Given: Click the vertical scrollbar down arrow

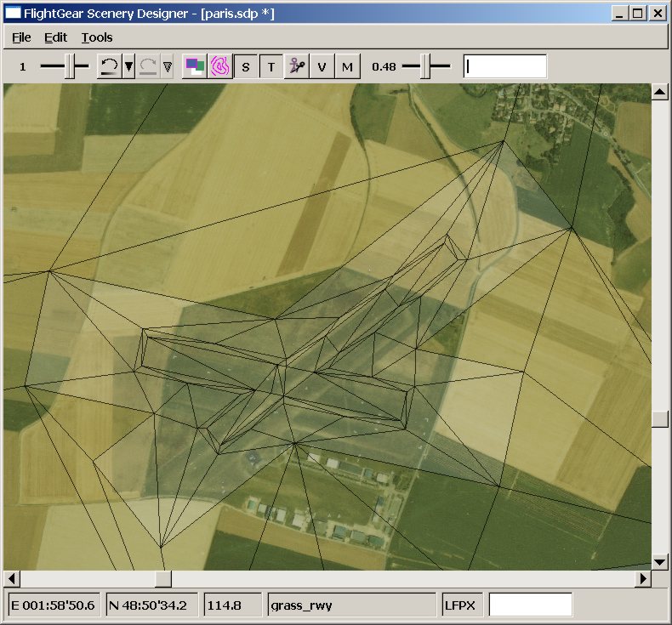Looking at the screenshot, I should pos(659,561).
